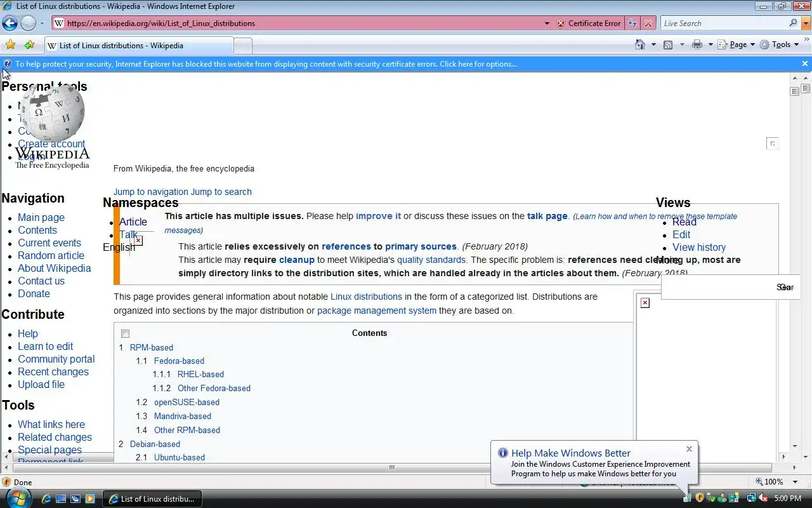Image resolution: width=812 pixels, height=508 pixels.
Task: Open a new blank tab
Action: coord(242,46)
